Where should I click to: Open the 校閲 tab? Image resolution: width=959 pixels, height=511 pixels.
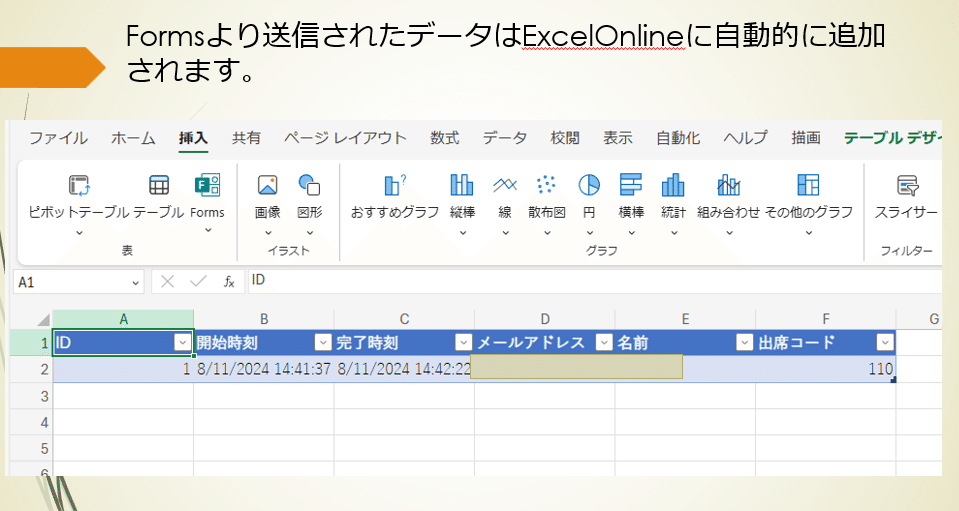[x=565, y=138]
